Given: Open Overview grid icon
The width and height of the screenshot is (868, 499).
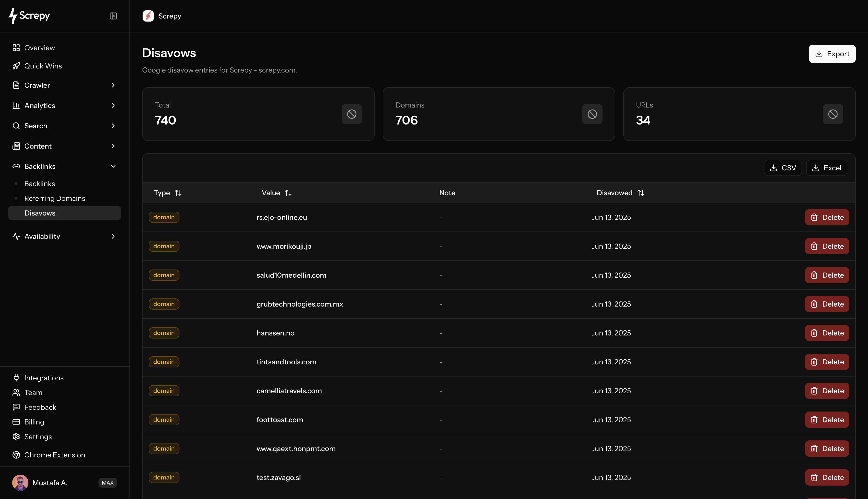Looking at the screenshot, I should pos(16,48).
